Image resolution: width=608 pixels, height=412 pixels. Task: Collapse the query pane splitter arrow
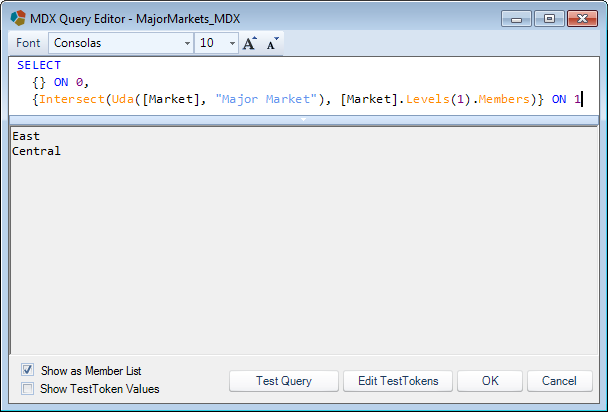[304, 120]
